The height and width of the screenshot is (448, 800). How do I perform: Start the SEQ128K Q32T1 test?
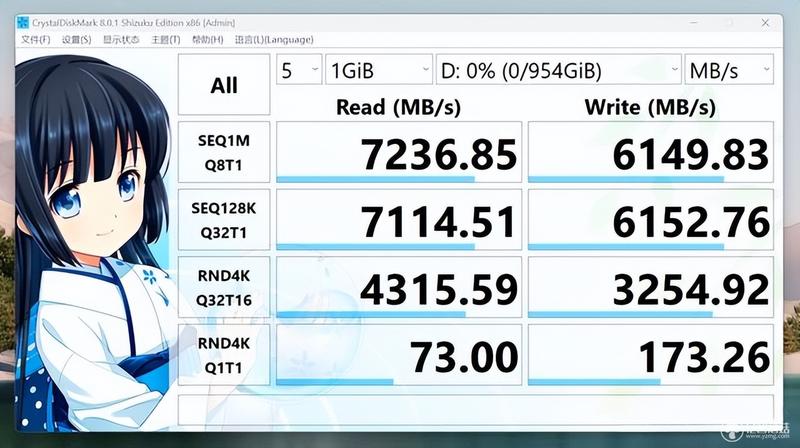(224, 220)
